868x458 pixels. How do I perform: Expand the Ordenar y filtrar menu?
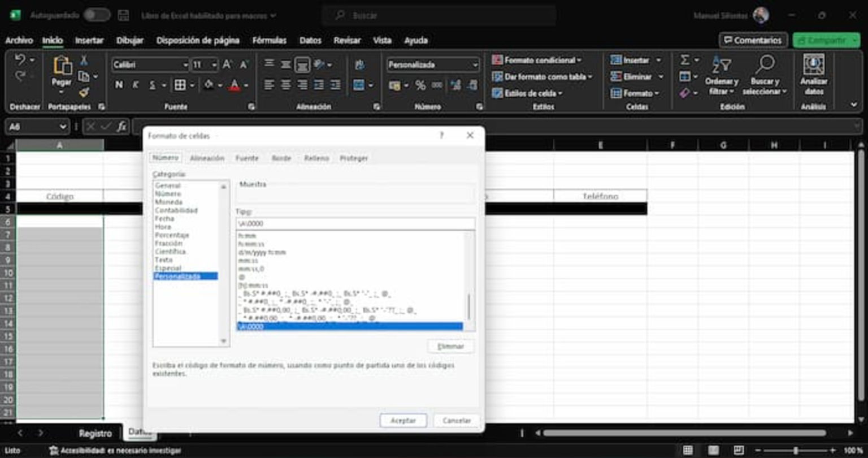coord(722,76)
